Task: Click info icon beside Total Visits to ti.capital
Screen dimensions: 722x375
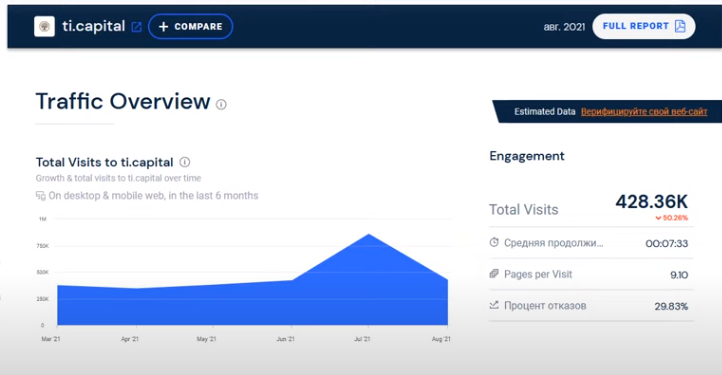Action: coord(185,162)
